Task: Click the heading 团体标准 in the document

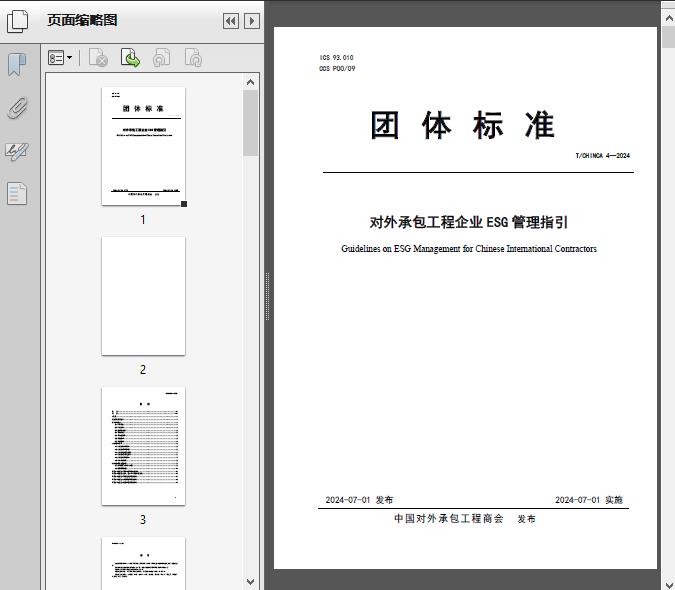Action: point(463,125)
